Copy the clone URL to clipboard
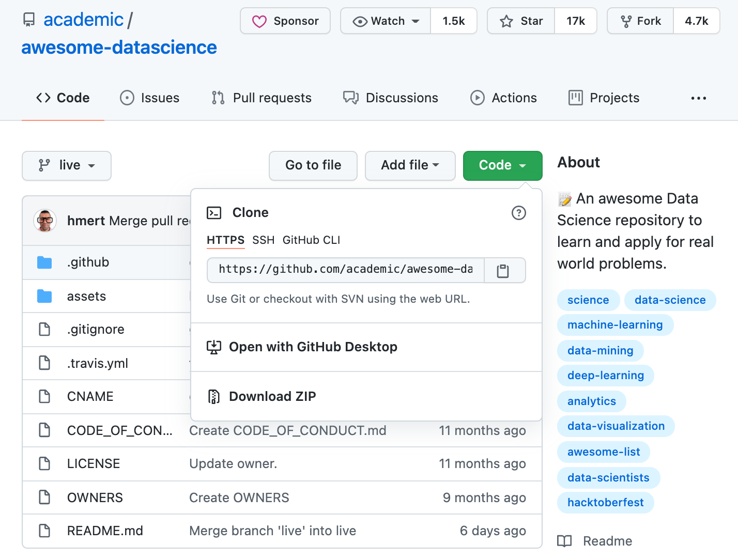The height and width of the screenshot is (560, 738). coord(504,271)
